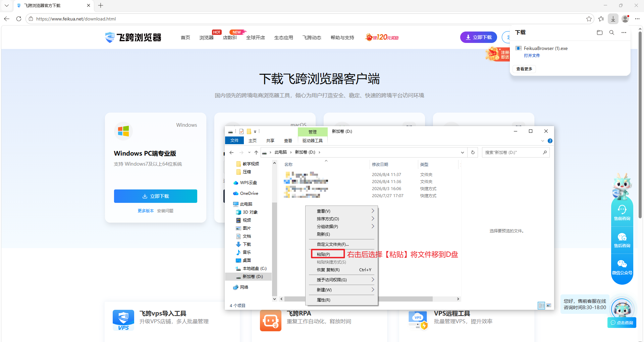Go back using the browser back arrow
This screenshot has height=342, width=644.
coord(7,19)
